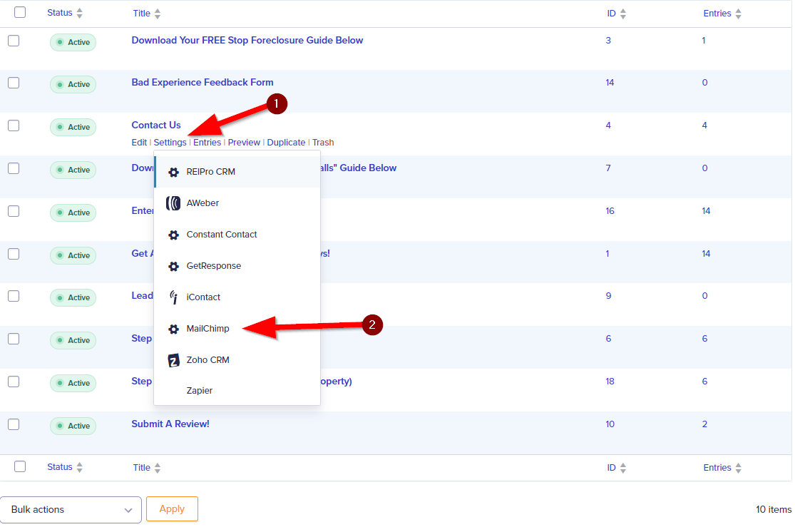Sort by Title using header sort arrows
This screenshot has width=795, height=532.
158,14
